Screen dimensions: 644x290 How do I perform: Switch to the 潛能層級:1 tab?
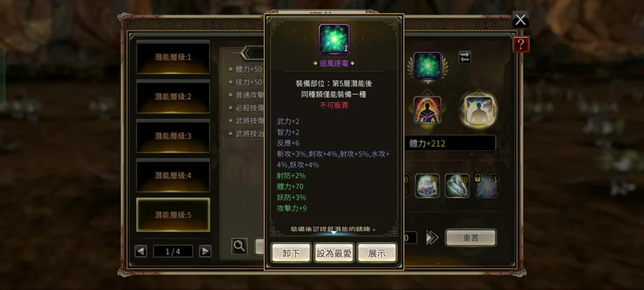[x=173, y=57]
